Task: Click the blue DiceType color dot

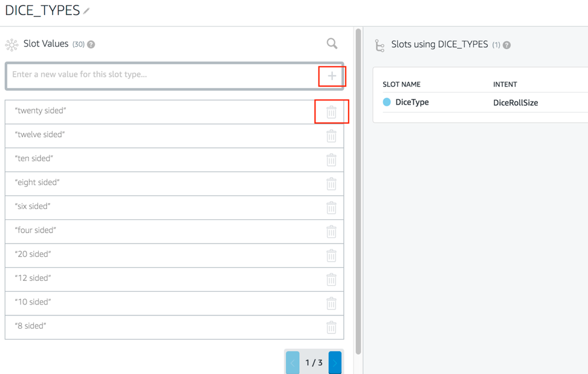Action: point(387,102)
